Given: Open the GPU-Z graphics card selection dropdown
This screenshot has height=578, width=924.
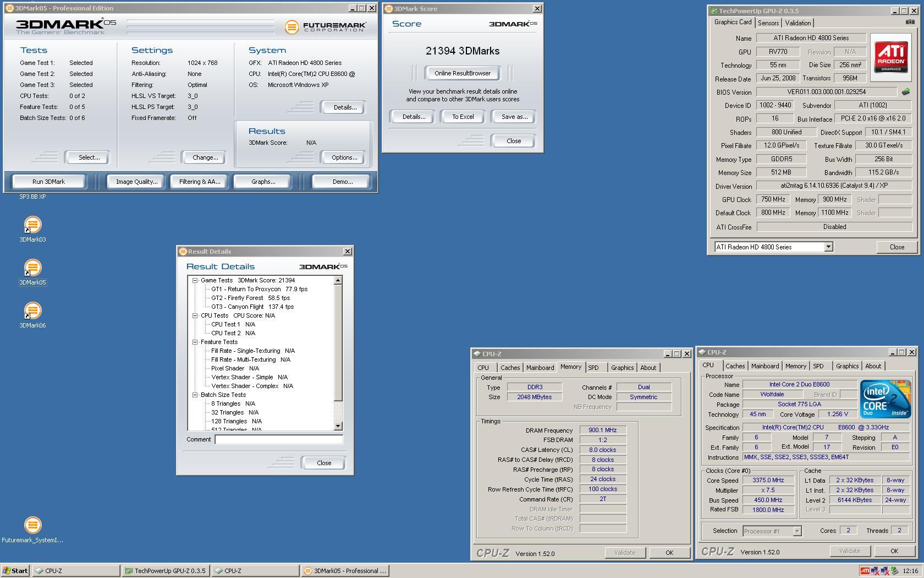Looking at the screenshot, I should pyautogui.click(x=828, y=247).
